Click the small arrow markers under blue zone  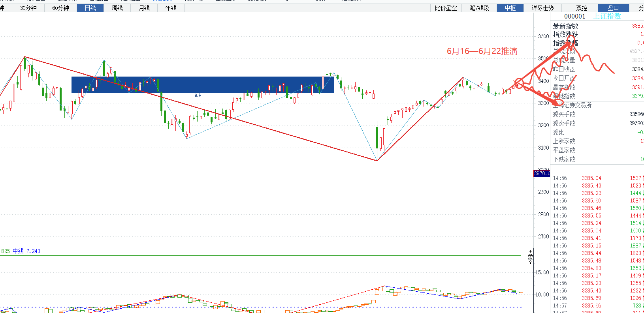[x=198, y=95]
